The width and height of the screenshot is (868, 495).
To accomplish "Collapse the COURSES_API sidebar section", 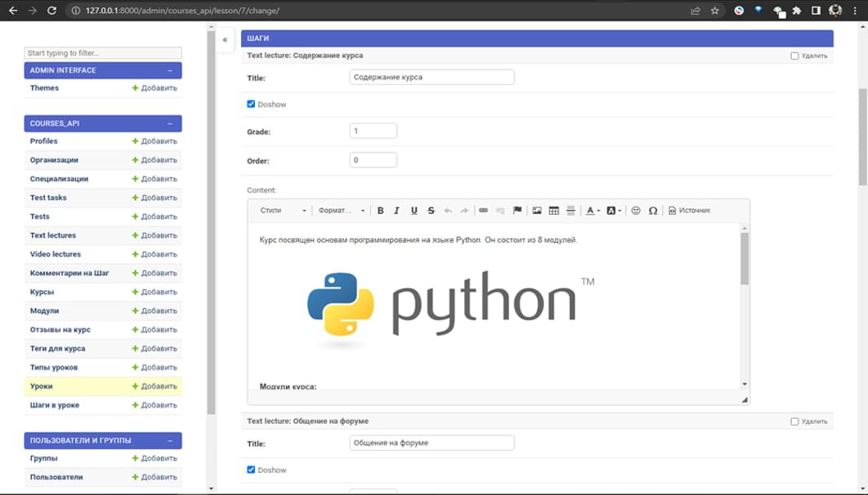I will point(170,123).
